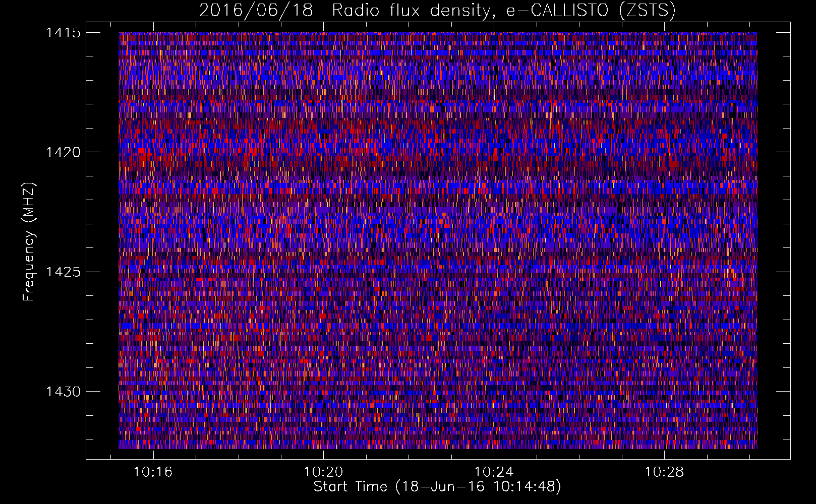Click the 'Frequency (MHZ)' axis title
Viewport: 816px width, 504px height.
coord(29,241)
